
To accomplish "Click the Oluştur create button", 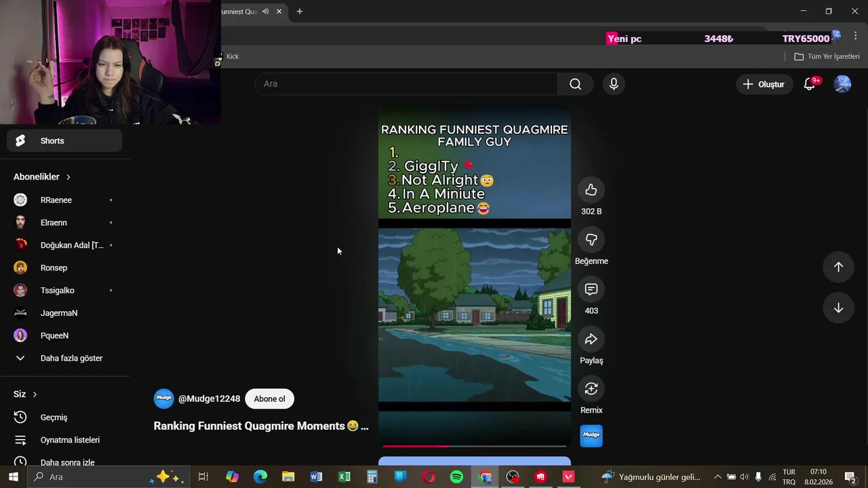I will [x=764, y=84].
